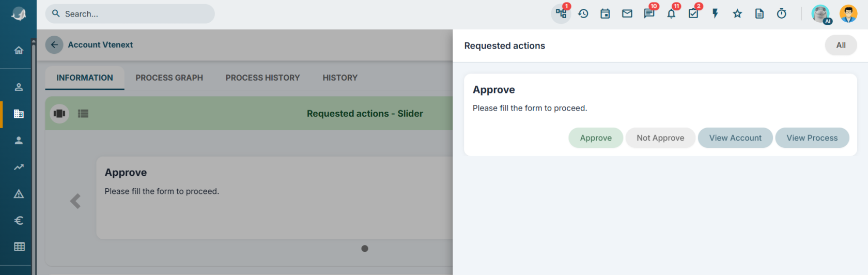This screenshot has width=868, height=275.
Task: Click the green Approve button
Action: tap(596, 137)
